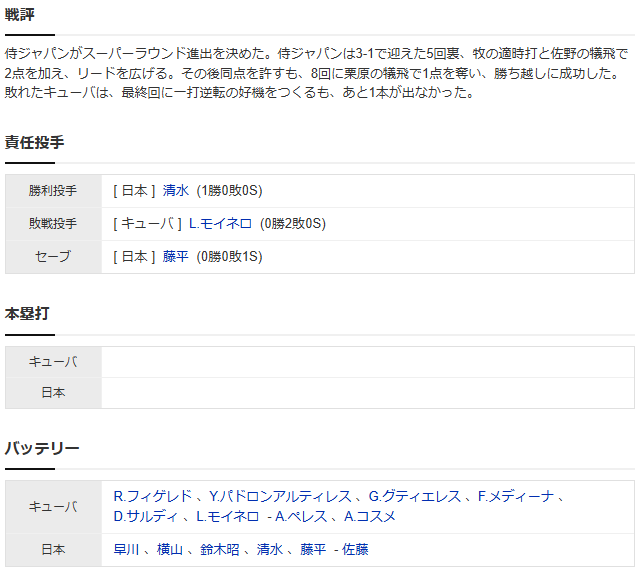Open catcher A.ペレス link
640x570 pixels.
coord(301,517)
